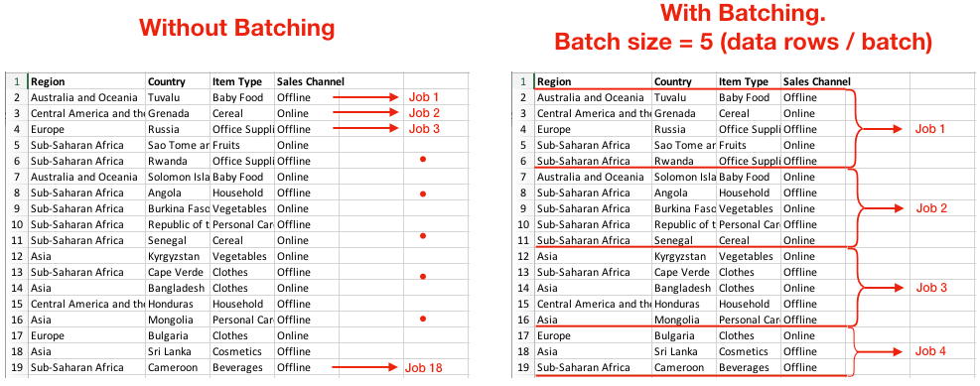
Task: Click Job 4 label in batching diagram
Action: (931, 351)
